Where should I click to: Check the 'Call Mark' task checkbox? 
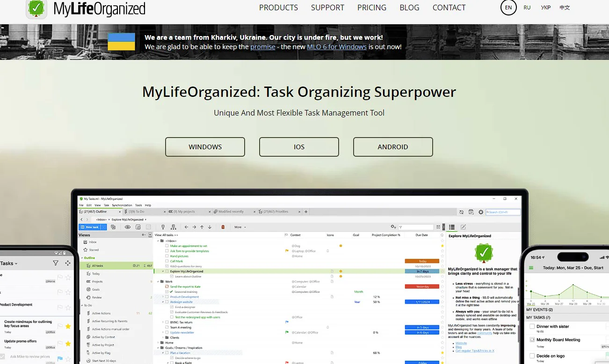167,261
